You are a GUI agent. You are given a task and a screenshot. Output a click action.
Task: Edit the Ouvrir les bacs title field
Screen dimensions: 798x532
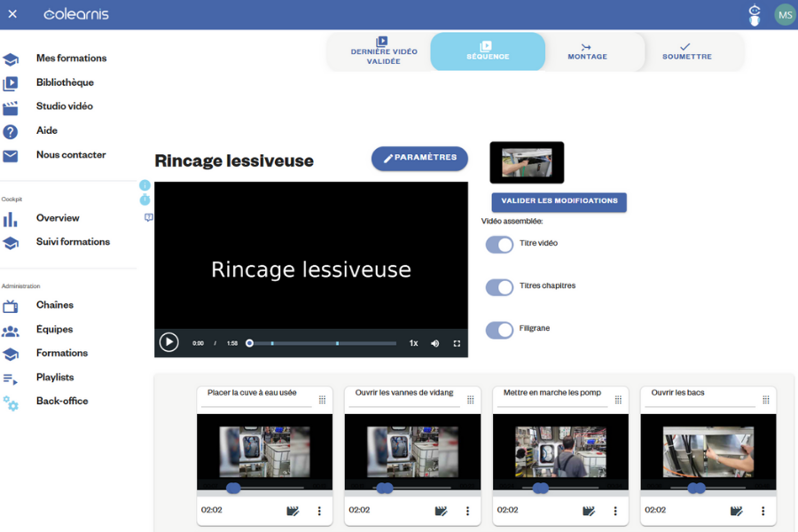coord(700,396)
